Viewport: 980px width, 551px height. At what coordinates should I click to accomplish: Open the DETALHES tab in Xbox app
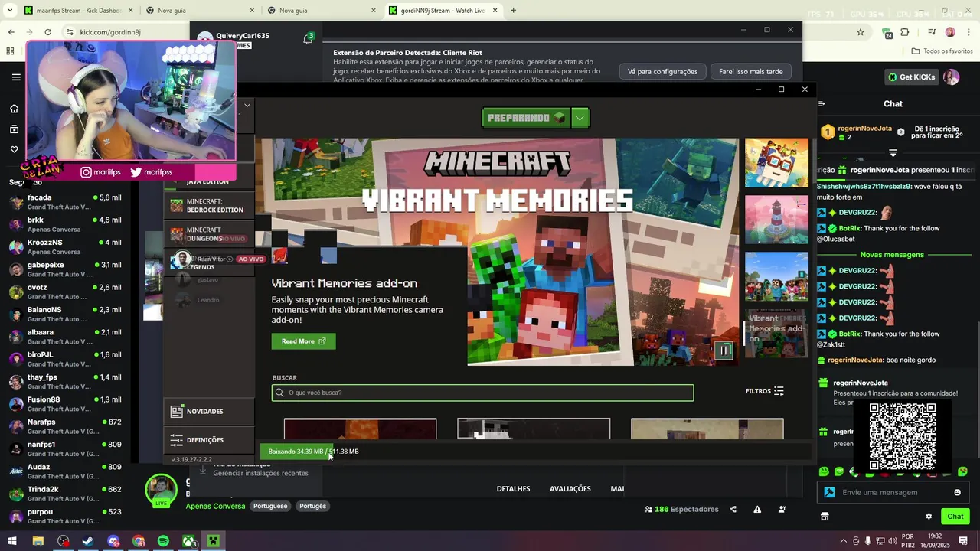513,489
